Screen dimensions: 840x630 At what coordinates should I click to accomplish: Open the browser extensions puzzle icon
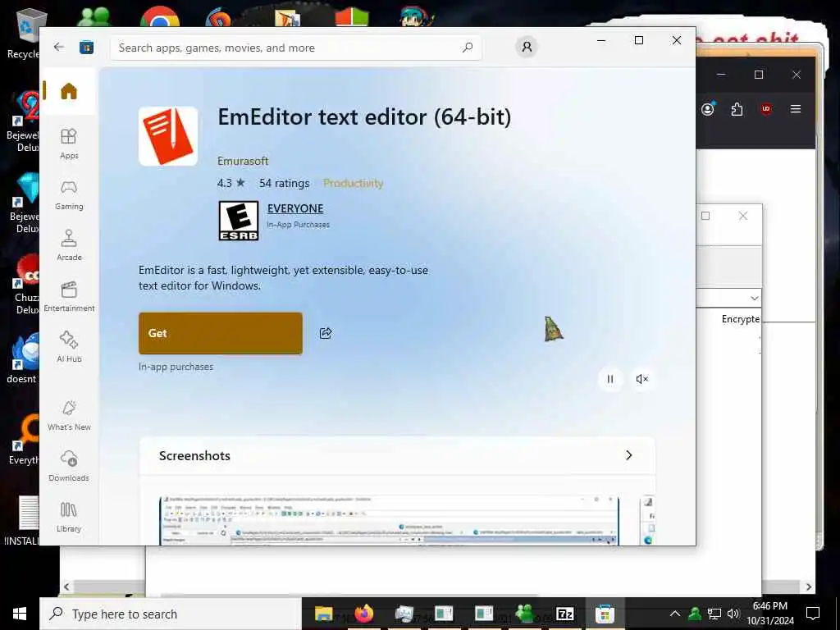[x=737, y=109]
